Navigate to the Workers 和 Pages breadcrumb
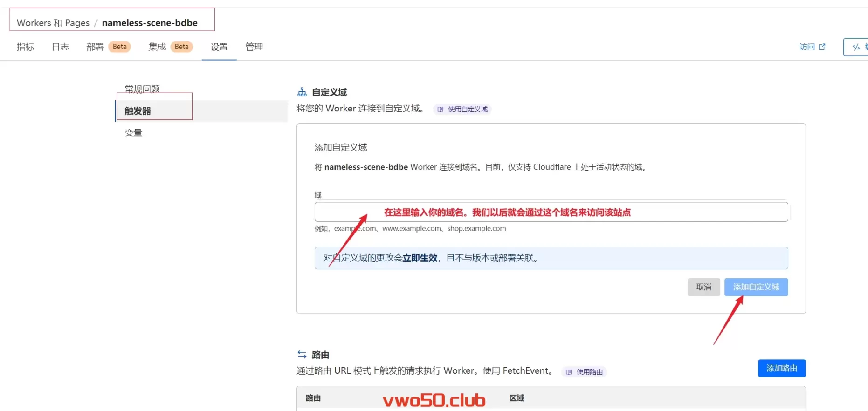Image resolution: width=868 pixels, height=411 pixels. [x=53, y=23]
